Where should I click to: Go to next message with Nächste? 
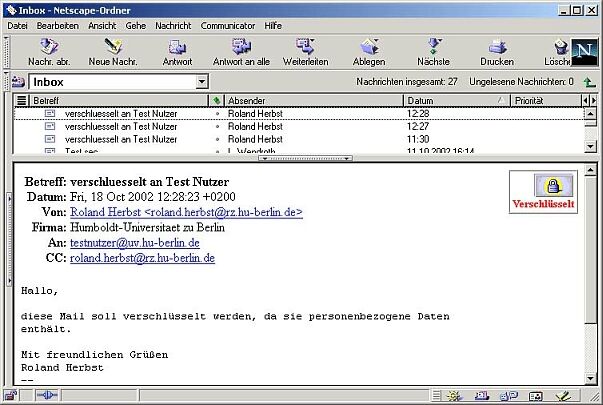pos(433,52)
